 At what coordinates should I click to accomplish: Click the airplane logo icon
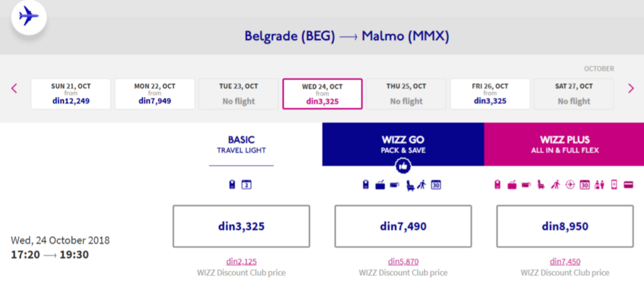click(x=29, y=17)
